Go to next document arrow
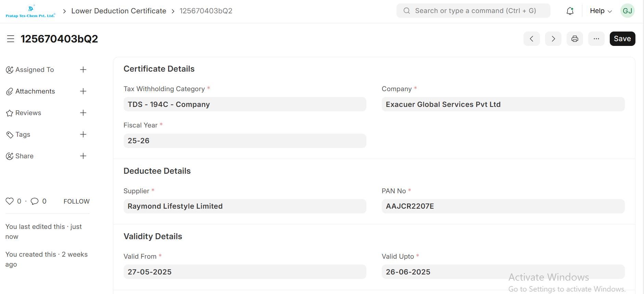644x294 pixels. point(553,39)
